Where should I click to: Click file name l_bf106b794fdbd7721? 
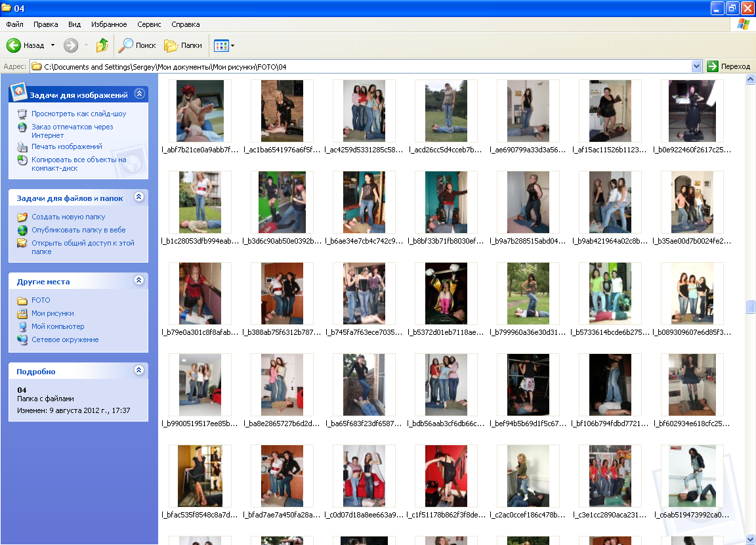610,424
